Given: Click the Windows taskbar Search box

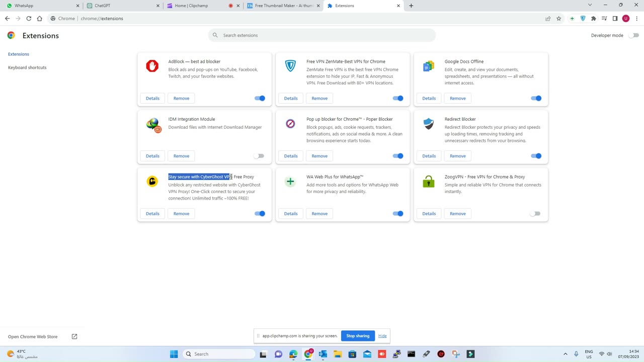Looking at the screenshot, I should [x=218, y=354].
